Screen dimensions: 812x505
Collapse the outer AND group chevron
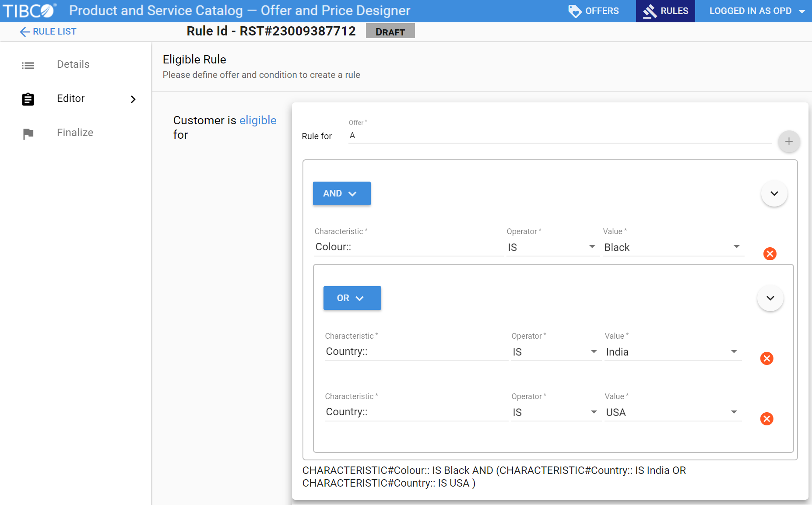click(x=774, y=193)
